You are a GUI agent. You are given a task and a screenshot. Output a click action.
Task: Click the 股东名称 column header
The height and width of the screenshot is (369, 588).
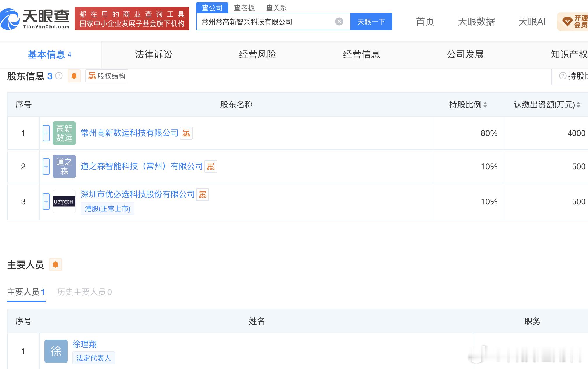[236, 105]
